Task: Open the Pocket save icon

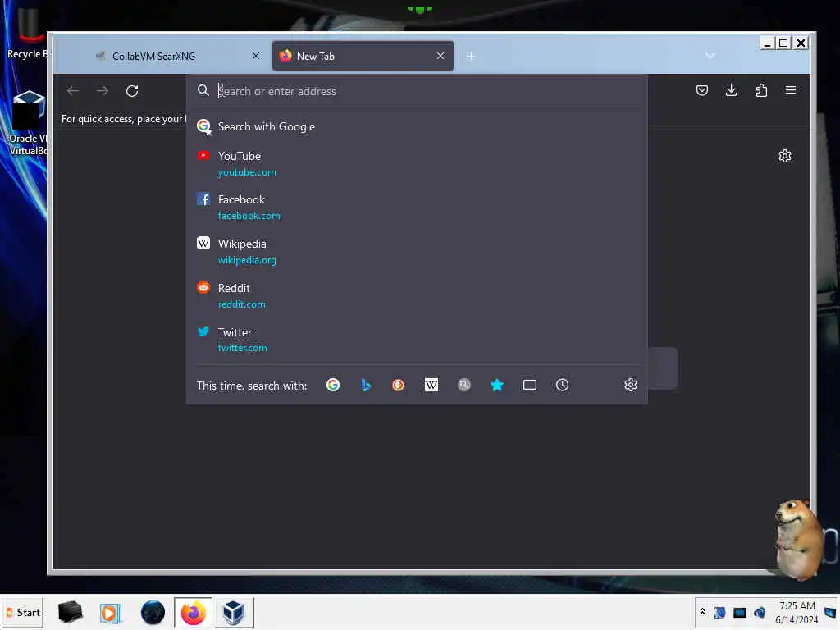Action: pos(702,90)
